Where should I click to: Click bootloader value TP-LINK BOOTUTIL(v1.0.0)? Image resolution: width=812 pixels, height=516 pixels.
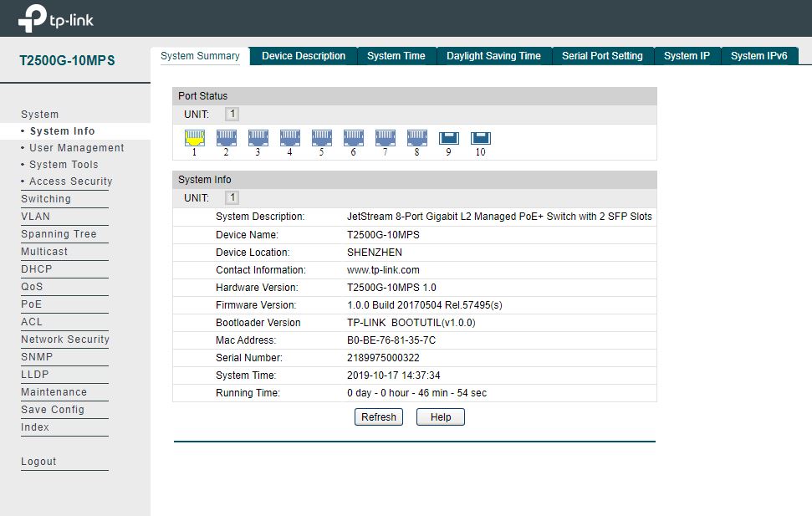tap(411, 323)
